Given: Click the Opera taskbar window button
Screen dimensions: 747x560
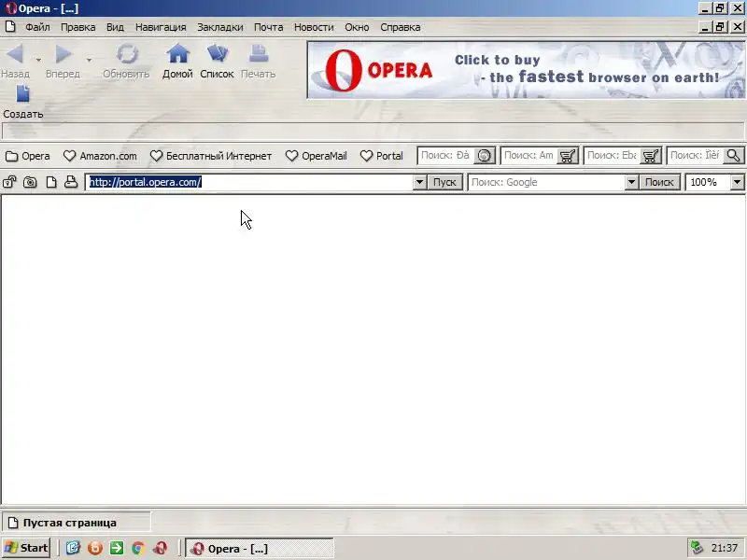Looking at the screenshot, I should tap(260, 549).
